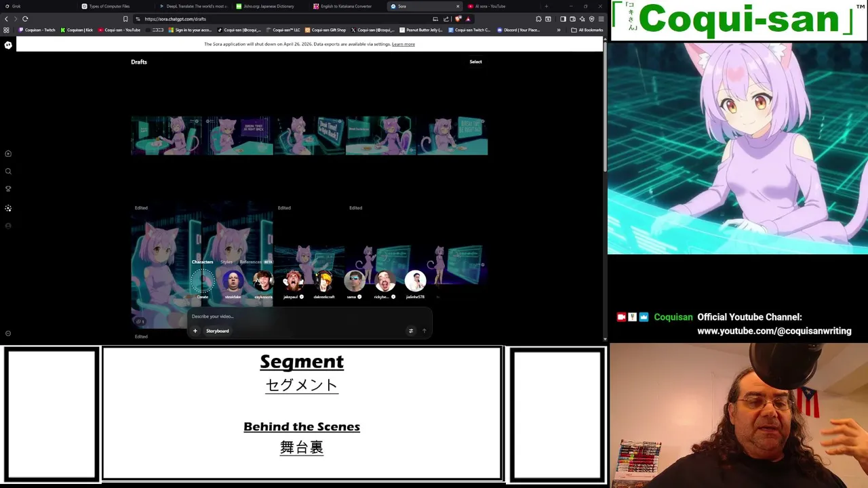The height and width of the screenshot is (488, 868).
Task: Select the dakreekcraft character avatar
Action: [x=324, y=281]
